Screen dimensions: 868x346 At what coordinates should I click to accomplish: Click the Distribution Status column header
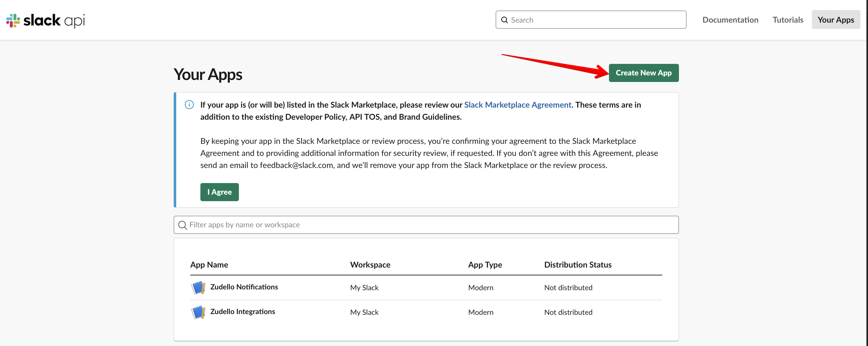pos(577,265)
